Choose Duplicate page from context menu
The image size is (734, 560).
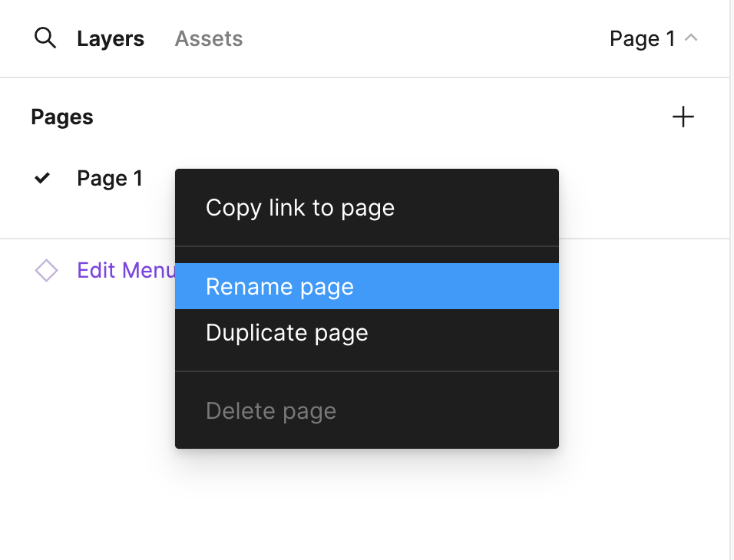367,332
